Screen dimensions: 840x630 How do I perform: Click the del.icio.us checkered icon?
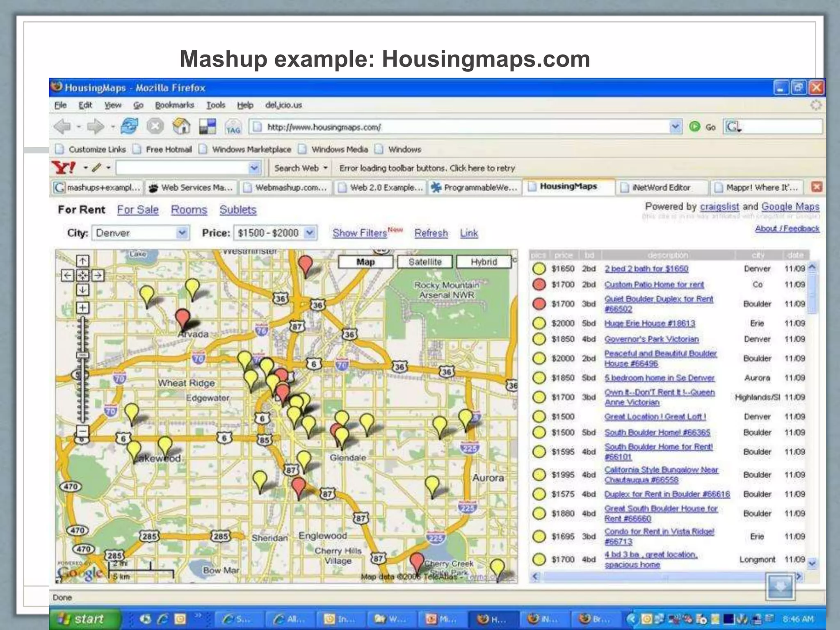(x=208, y=126)
